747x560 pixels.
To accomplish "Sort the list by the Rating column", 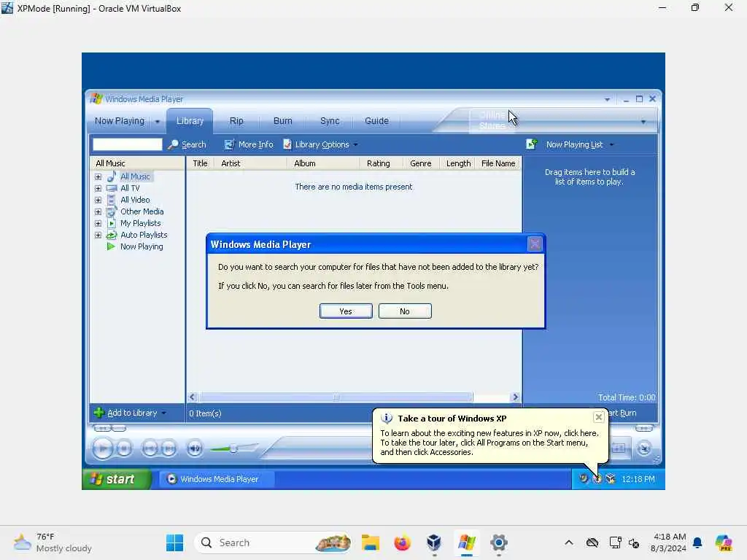I will click(382, 163).
